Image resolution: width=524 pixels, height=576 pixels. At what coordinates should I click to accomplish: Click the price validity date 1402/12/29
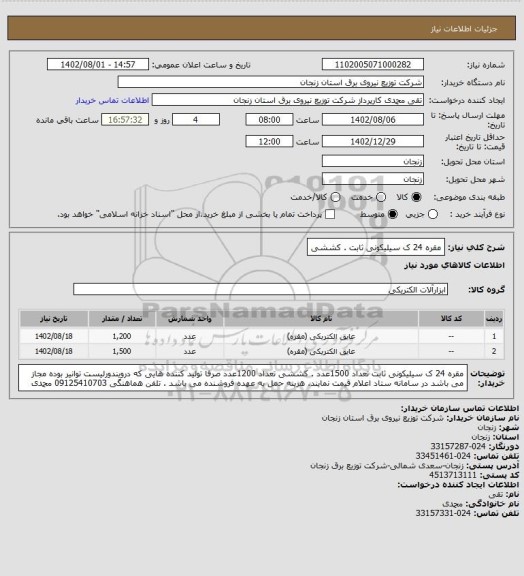click(x=373, y=141)
